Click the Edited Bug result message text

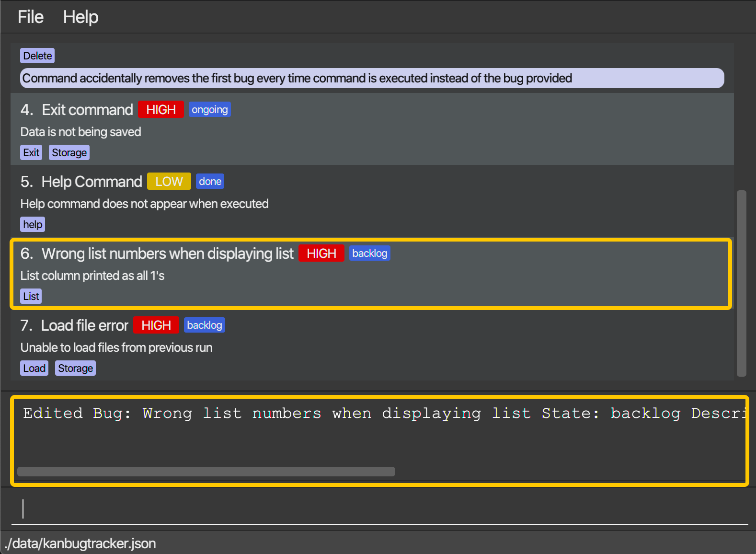[384, 414]
